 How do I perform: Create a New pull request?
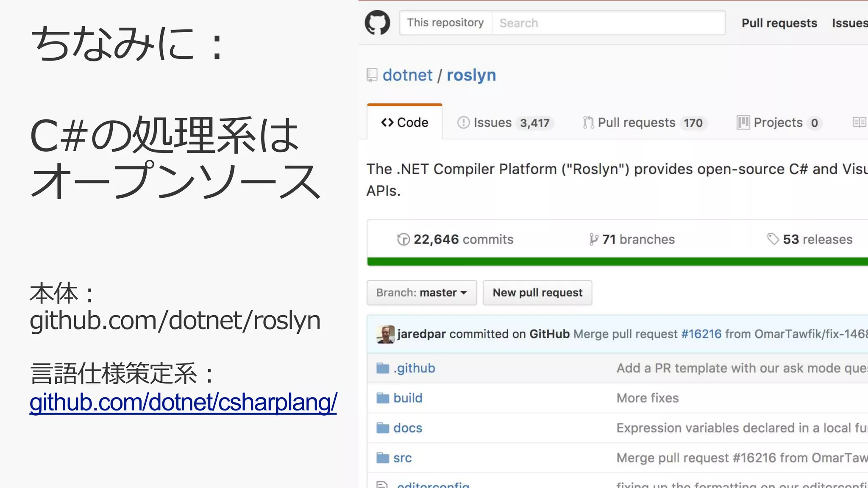pyautogui.click(x=537, y=293)
